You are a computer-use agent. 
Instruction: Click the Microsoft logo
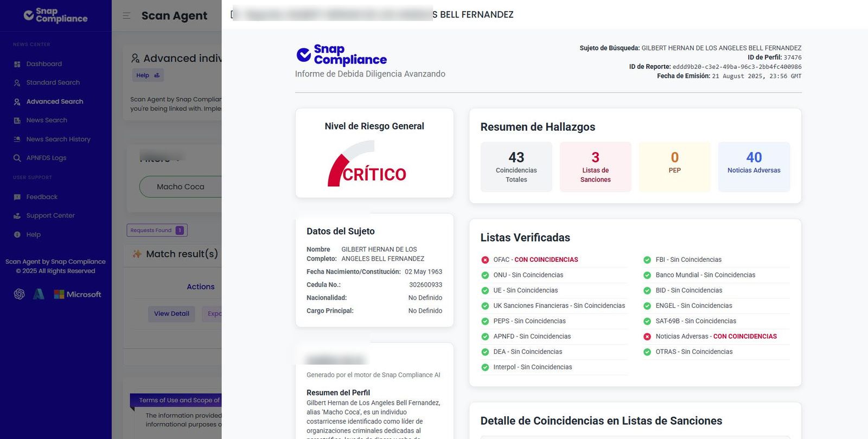tap(78, 294)
